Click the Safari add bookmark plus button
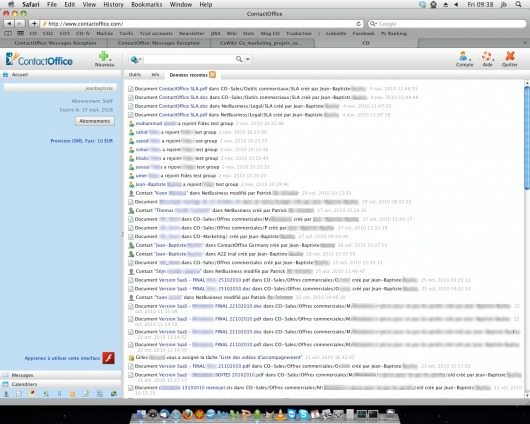The height and width of the screenshot is (424, 530). (34, 24)
